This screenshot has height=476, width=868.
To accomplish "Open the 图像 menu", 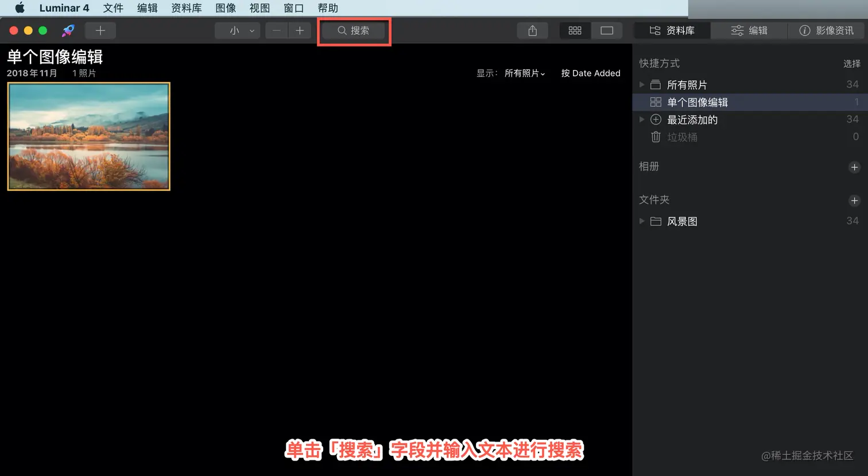I will coord(226,8).
